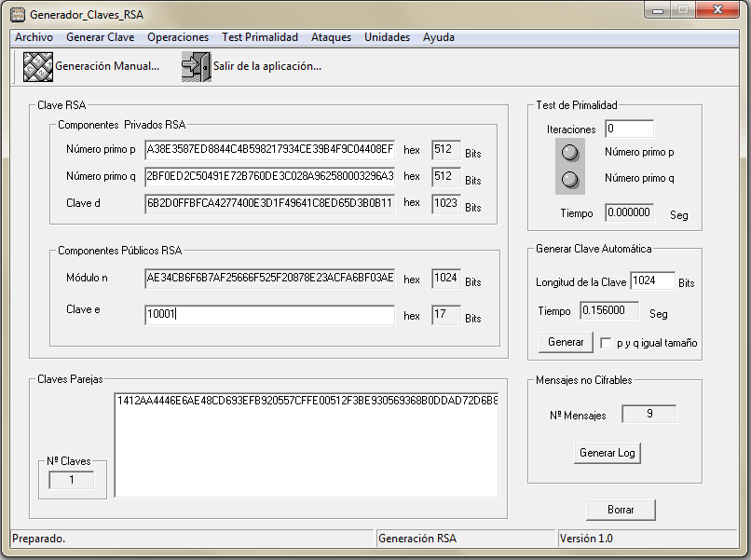
Task: Click the app icon in title bar
Action: (17, 15)
